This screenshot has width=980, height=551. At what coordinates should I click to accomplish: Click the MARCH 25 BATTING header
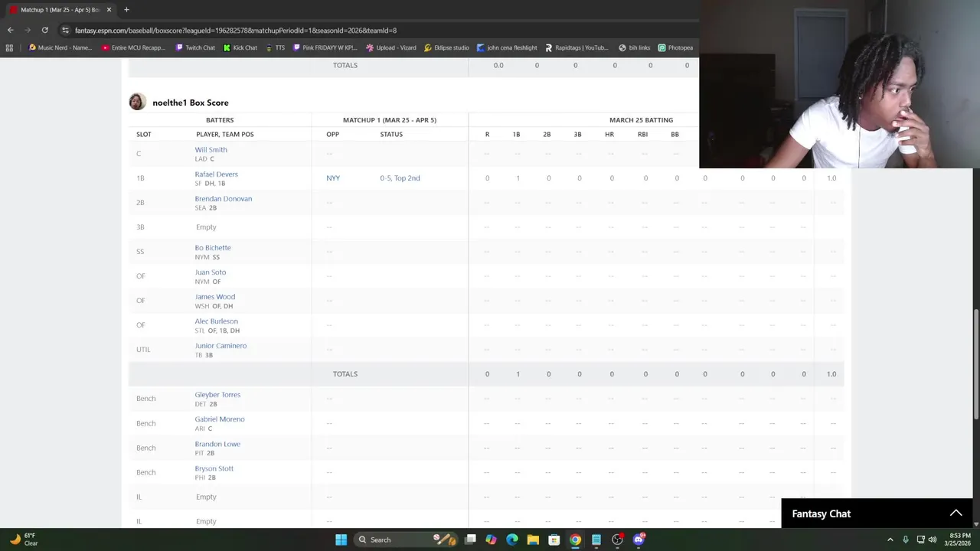click(x=641, y=120)
